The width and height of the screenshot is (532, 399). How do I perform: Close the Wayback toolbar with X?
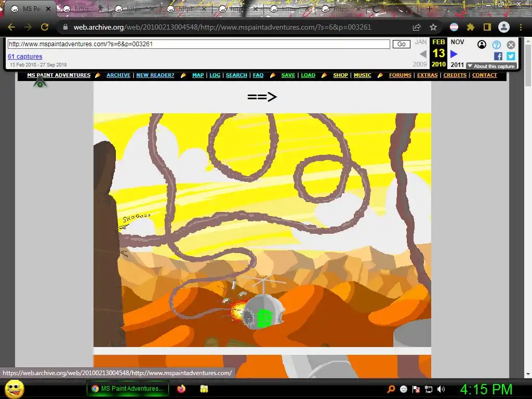click(x=511, y=45)
